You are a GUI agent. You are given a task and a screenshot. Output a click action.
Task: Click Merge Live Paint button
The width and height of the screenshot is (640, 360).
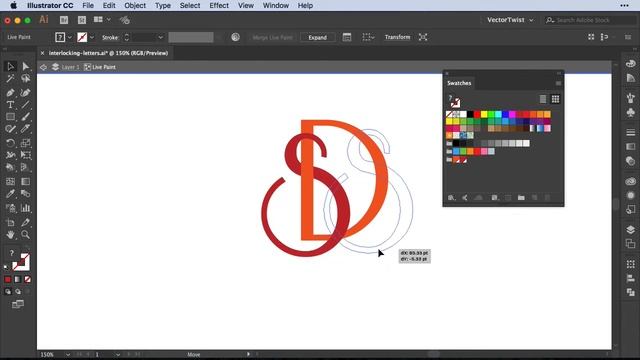(x=272, y=37)
